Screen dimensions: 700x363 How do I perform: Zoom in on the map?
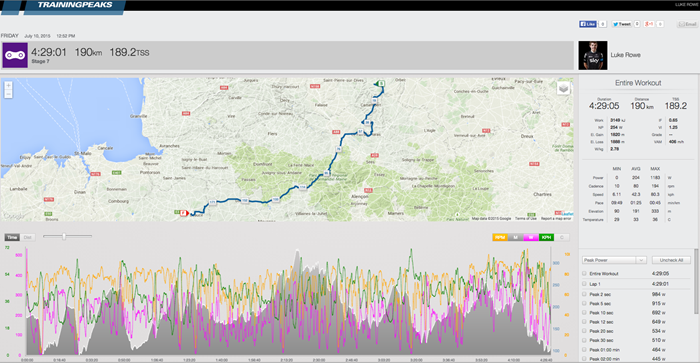[x=8, y=85]
